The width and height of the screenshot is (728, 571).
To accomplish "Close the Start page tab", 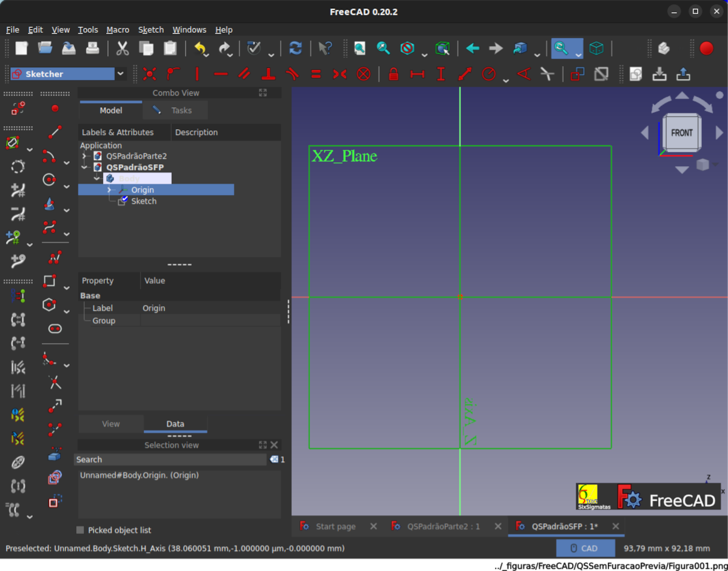I will tap(374, 526).
